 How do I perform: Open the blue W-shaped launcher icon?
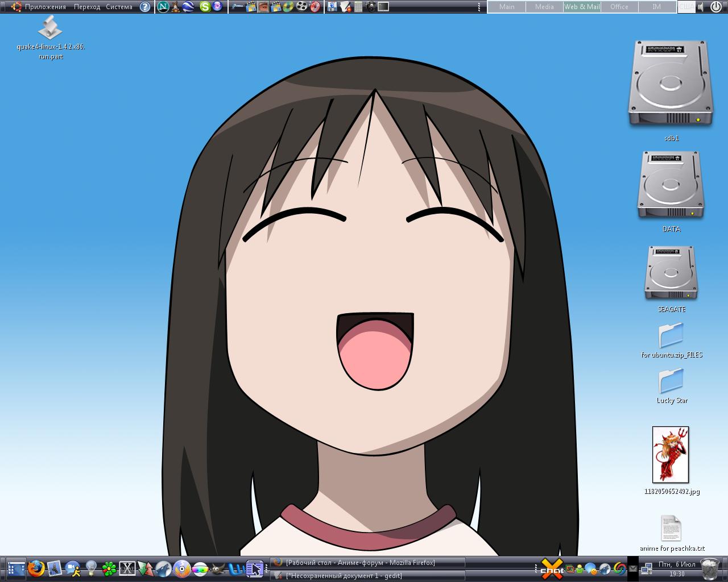tap(235, 568)
